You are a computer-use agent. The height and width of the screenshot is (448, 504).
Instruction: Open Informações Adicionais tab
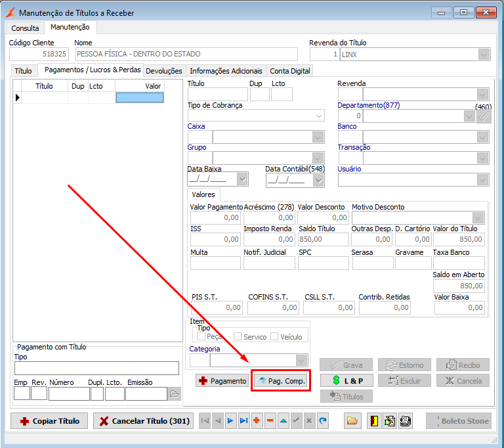pyautogui.click(x=226, y=71)
